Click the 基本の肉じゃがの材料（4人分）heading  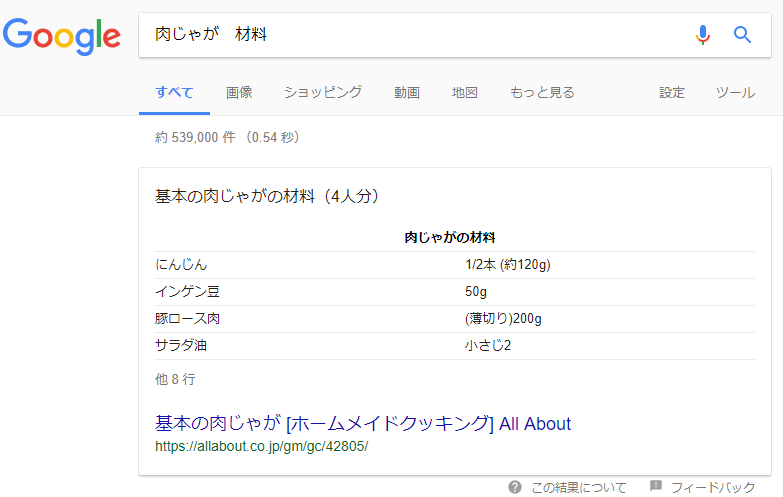click(267, 196)
